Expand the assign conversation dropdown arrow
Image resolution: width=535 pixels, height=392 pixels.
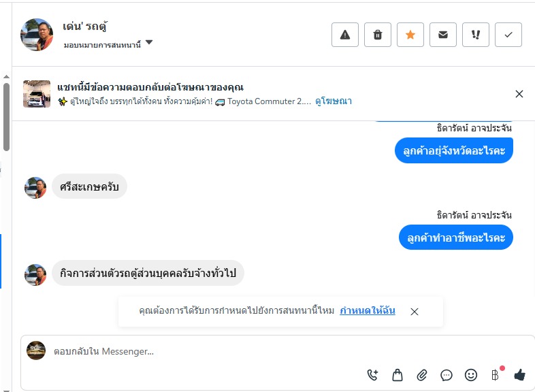coord(149,43)
